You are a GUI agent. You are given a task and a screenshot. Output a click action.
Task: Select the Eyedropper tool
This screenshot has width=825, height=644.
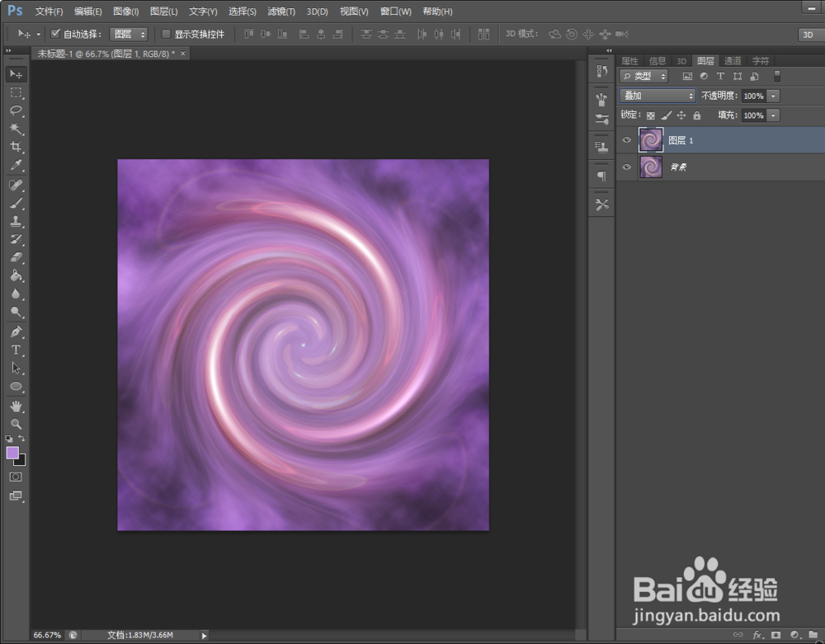tap(16, 165)
